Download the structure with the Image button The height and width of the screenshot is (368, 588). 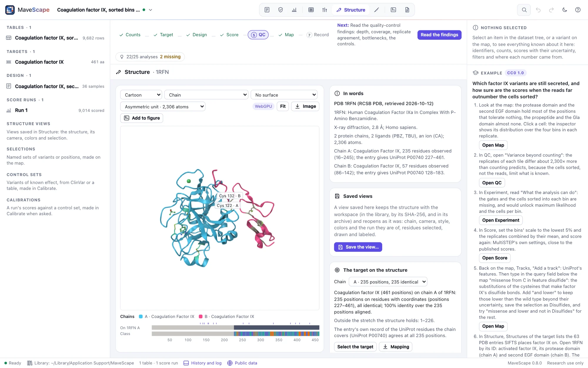point(305,106)
